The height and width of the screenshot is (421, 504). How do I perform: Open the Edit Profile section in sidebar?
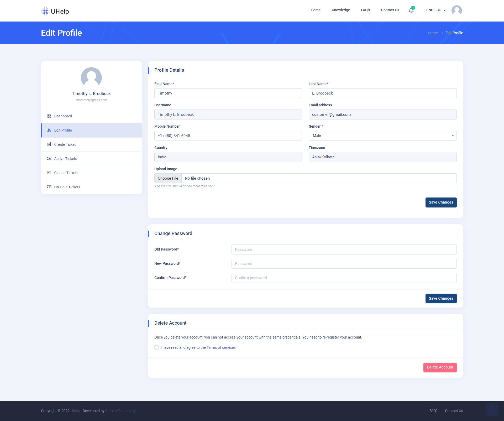click(x=63, y=130)
